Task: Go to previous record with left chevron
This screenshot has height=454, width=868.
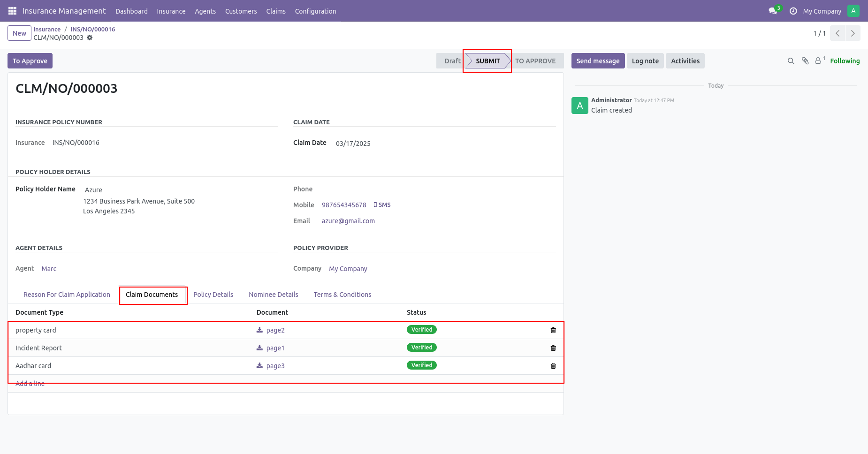Action: click(838, 33)
